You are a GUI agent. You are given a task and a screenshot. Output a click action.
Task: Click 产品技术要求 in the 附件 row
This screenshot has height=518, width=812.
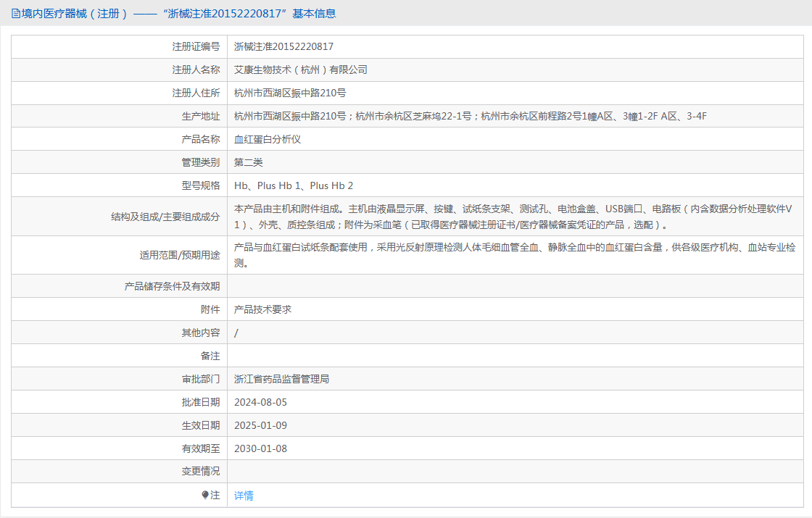click(x=262, y=309)
